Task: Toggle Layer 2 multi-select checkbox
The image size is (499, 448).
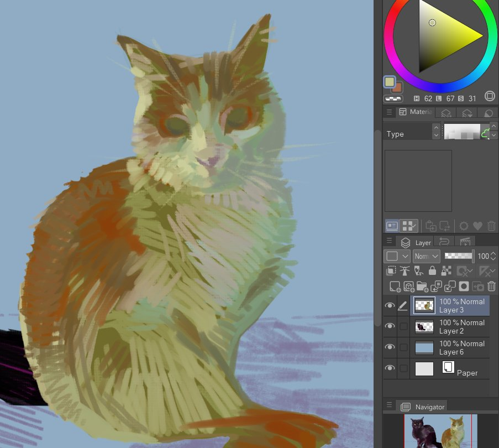Action: [x=403, y=326]
